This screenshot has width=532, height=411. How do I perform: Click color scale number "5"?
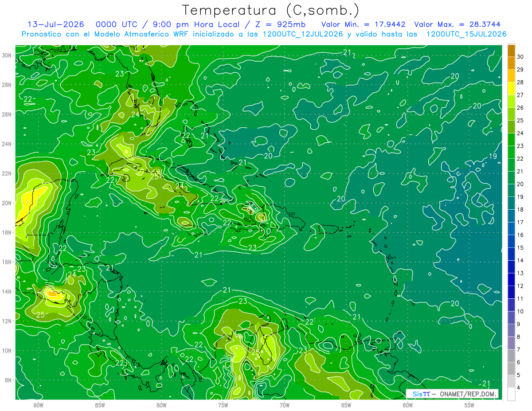coord(519,375)
